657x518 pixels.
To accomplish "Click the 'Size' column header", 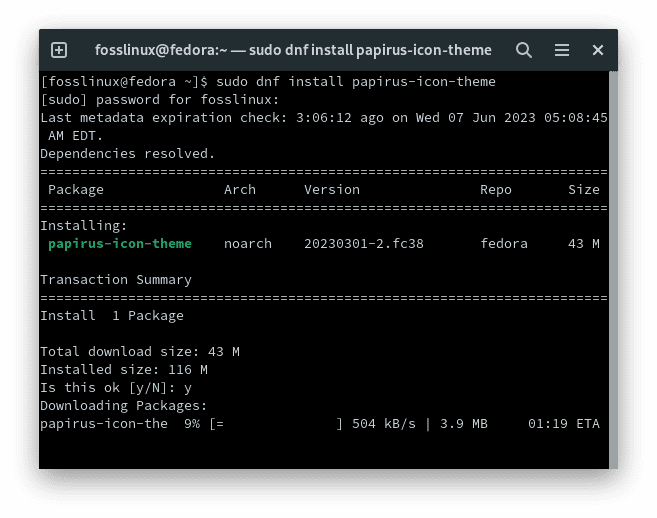I will coord(584,190).
